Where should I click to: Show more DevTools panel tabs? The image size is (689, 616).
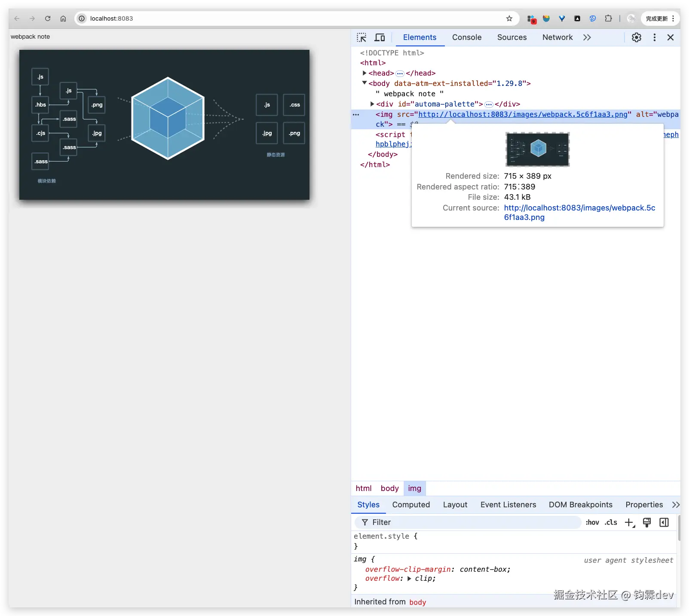tap(587, 37)
